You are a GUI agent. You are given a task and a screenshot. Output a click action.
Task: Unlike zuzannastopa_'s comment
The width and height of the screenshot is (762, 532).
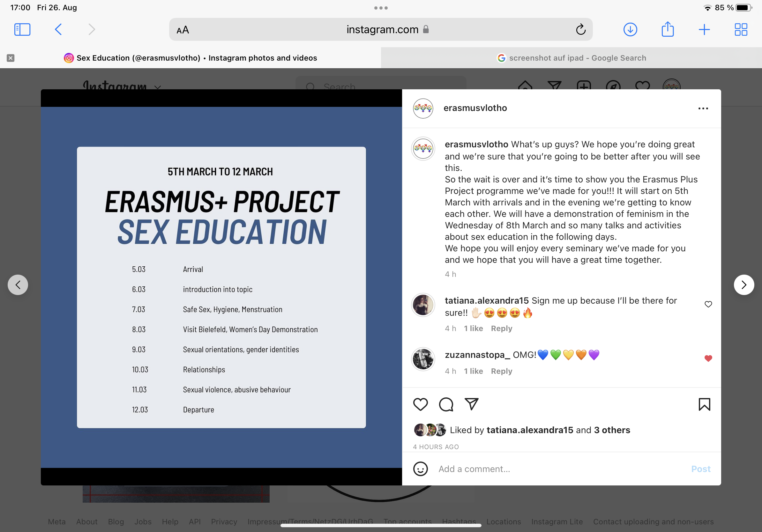click(708, 358)
